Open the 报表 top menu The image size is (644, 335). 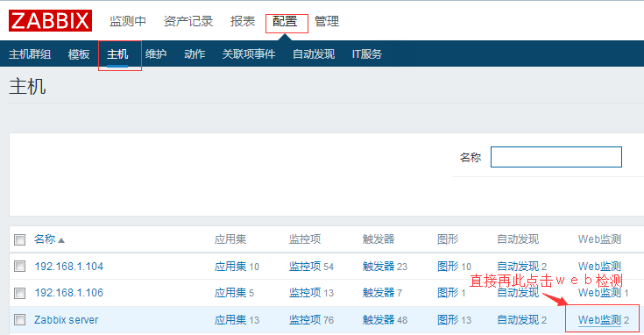(243, 21)
